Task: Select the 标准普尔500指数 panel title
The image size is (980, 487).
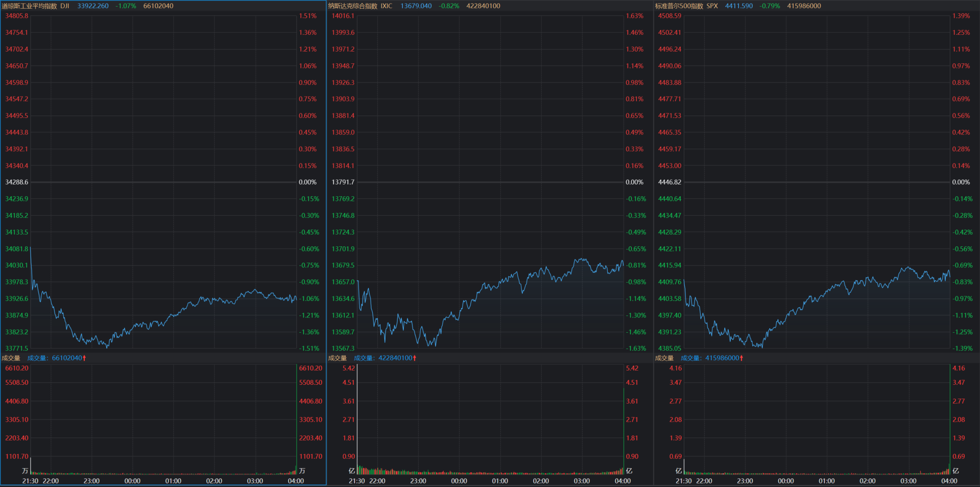Action: click(679, 6)
